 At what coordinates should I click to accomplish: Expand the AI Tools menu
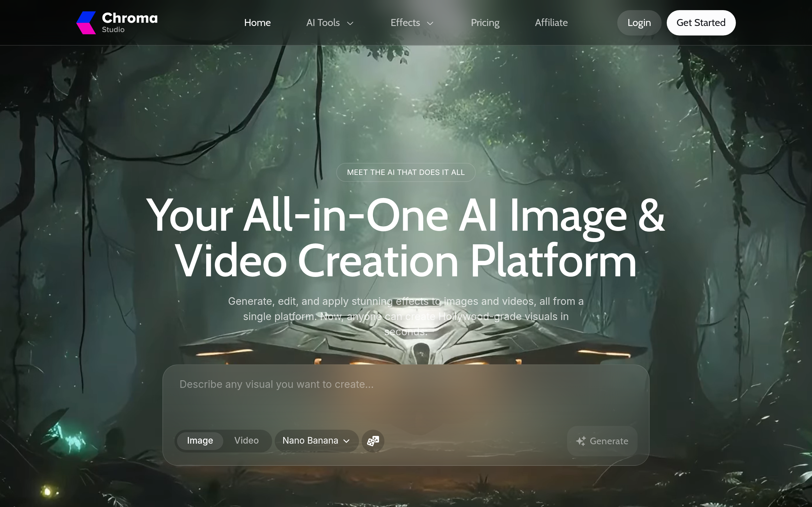click(330, 23)
